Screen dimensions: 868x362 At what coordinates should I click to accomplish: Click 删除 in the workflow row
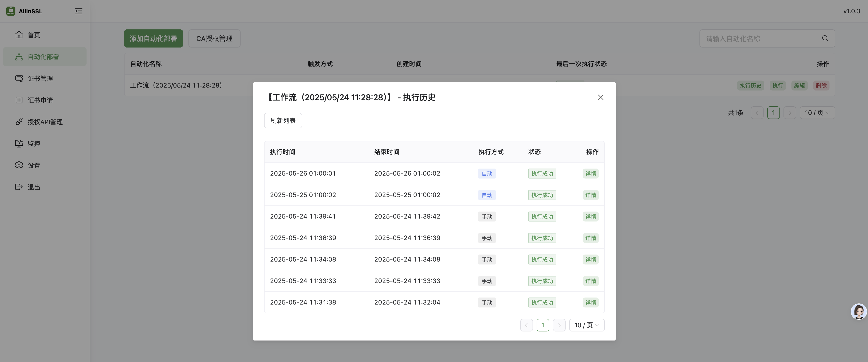821,86
